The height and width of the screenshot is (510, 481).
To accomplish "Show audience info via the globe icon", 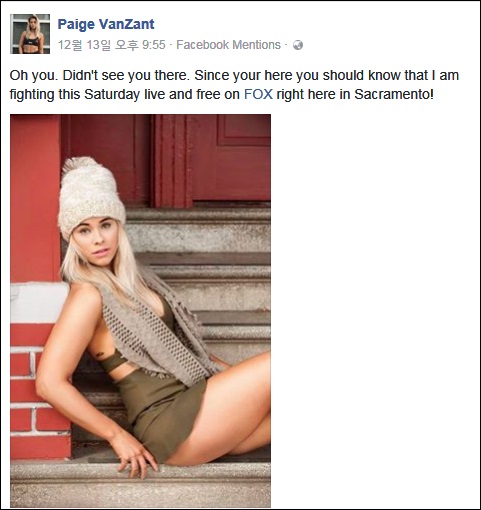I will (x=298, y=45).
